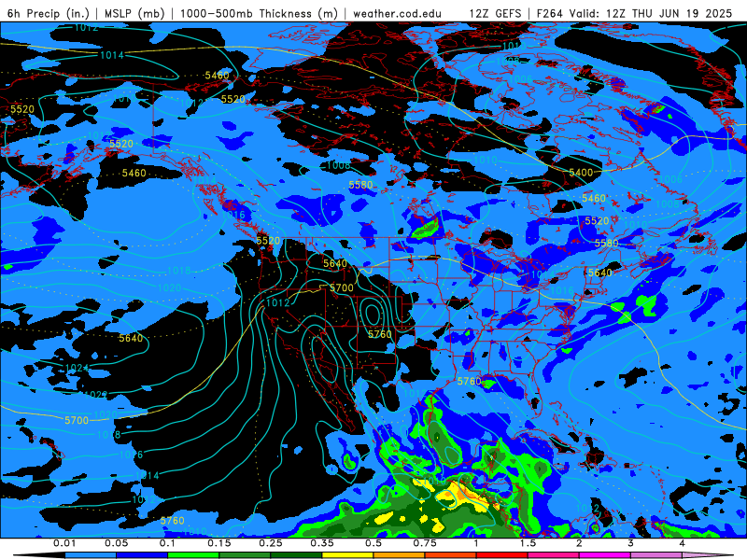Click the '1.5' legend value
This screenshot has width=747, height=560.
tap(528, 543)
